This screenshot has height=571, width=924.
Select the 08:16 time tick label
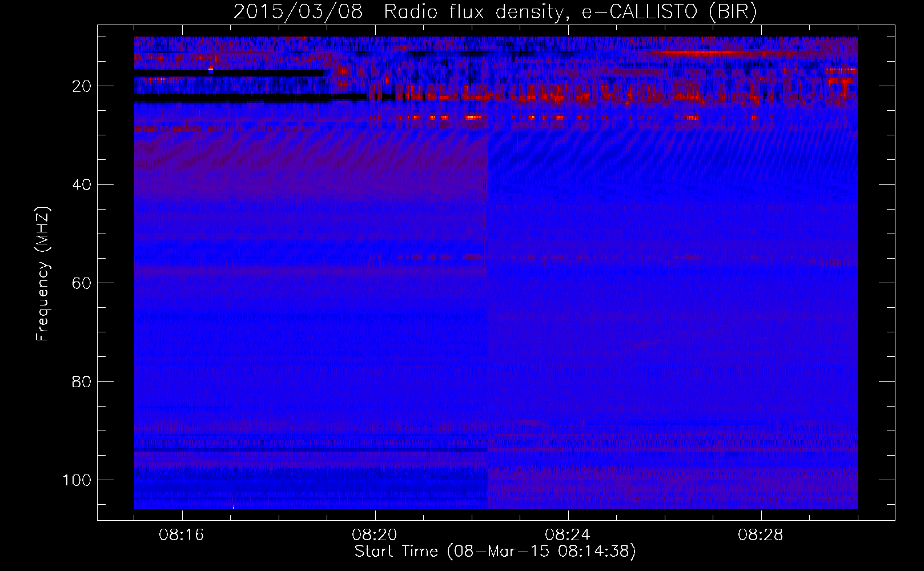tap(182, 535)
